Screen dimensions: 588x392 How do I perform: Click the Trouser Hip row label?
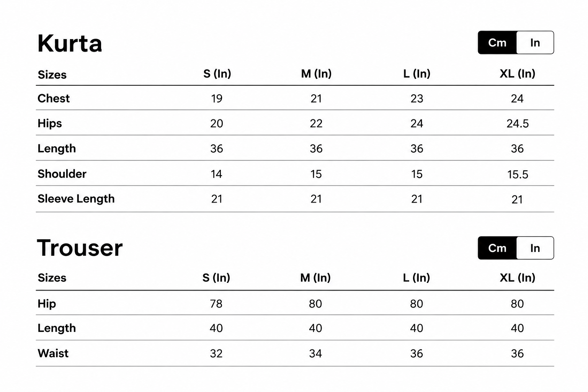click(47, 304)
